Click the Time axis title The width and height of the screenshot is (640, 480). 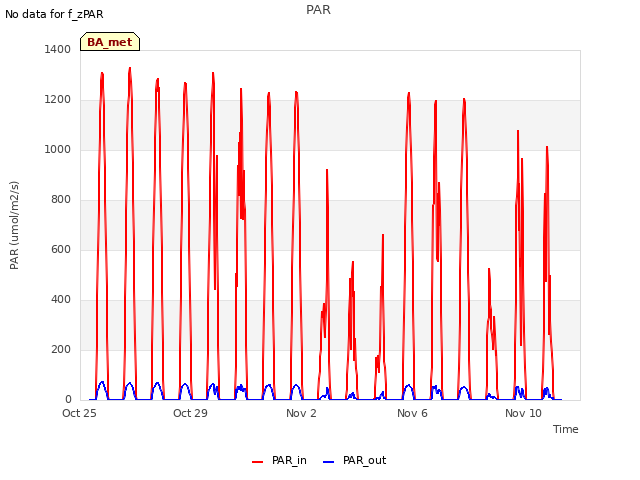pos(566,429)
